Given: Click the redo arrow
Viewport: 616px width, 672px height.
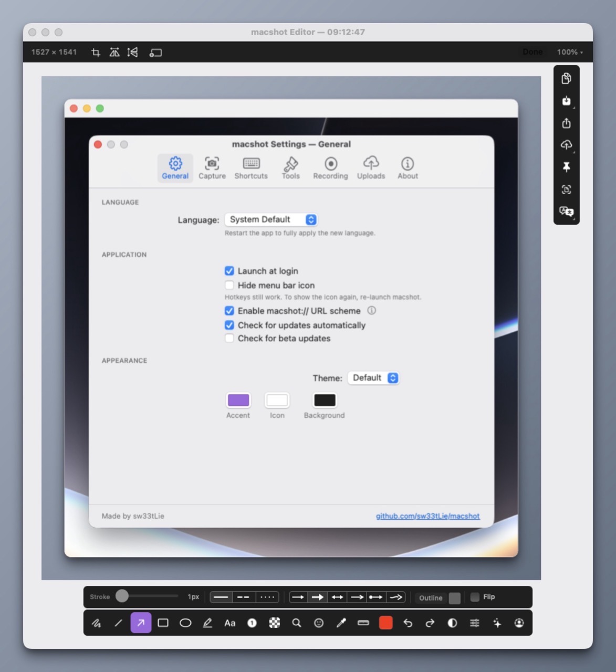Looking at the screenshot, I should 430,623.
